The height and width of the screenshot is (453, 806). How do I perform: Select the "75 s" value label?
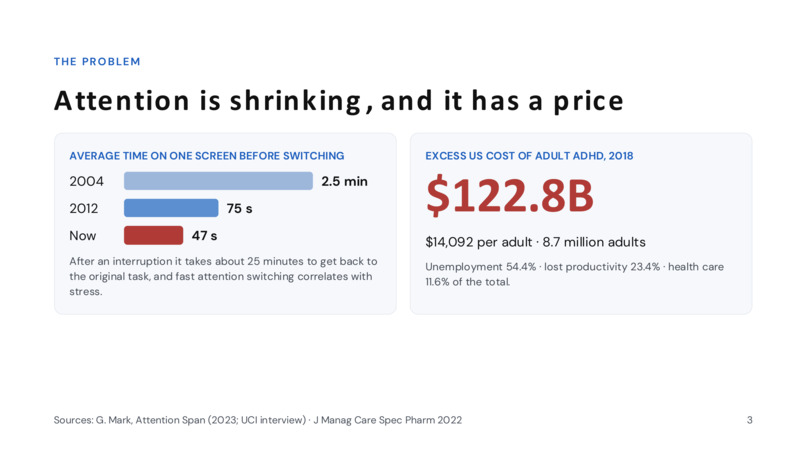click(x=240, y=209)
